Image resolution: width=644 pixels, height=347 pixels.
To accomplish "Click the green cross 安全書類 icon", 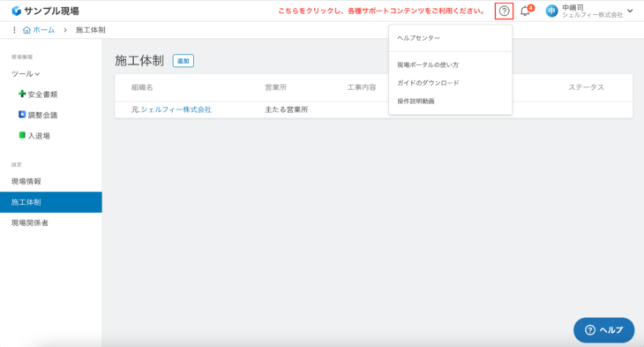I will click(22, 94).
